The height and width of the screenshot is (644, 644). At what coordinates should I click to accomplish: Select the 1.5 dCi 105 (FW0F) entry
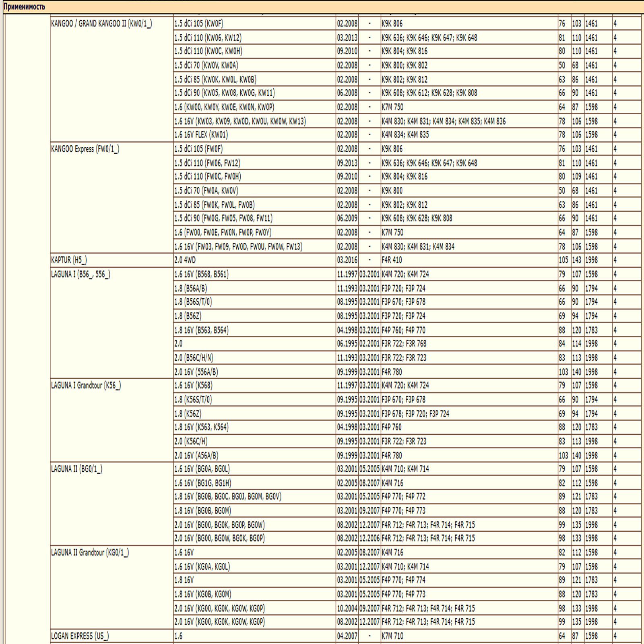[x=198, y=149]
